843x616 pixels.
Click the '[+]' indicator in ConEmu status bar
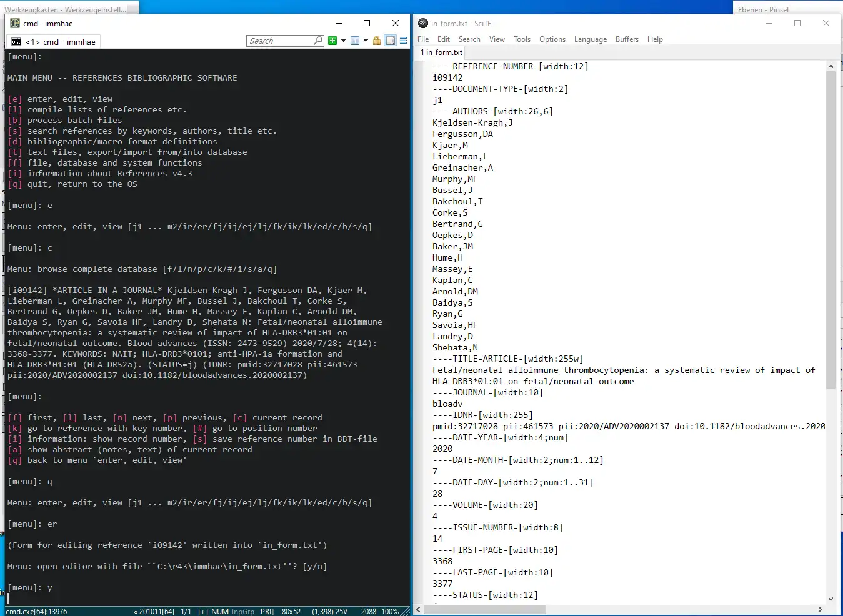[202, 612]
